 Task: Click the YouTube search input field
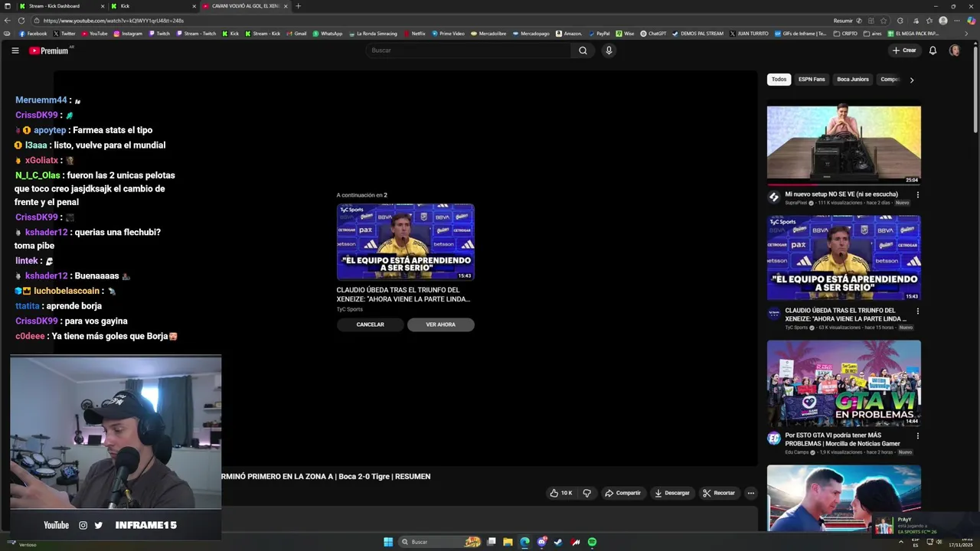(469, 51)
